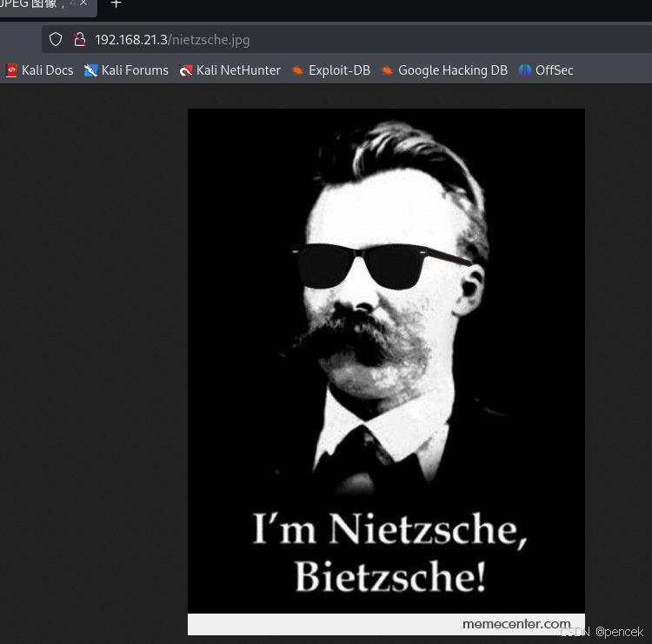Image resolution: width=652 pixels, height=644 pixels.
Task: Click the insecure connection padlock icon
Action: tap(79, 39)
